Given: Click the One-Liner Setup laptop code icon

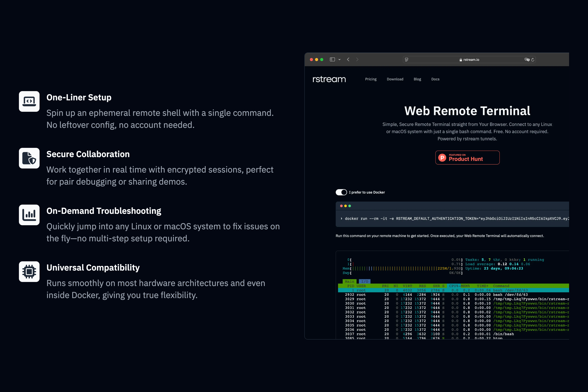Looking at the screenshot, I should (29, 101).
